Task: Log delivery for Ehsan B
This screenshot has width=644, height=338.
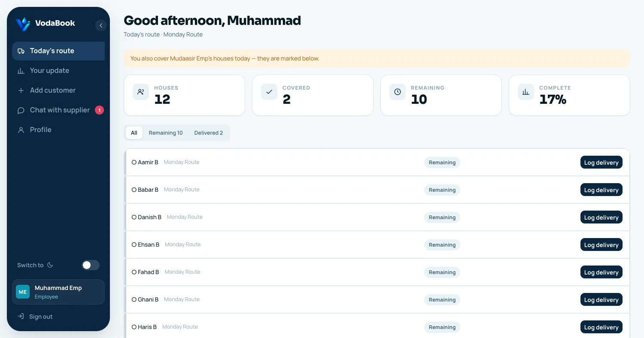Action: (601, 245)
